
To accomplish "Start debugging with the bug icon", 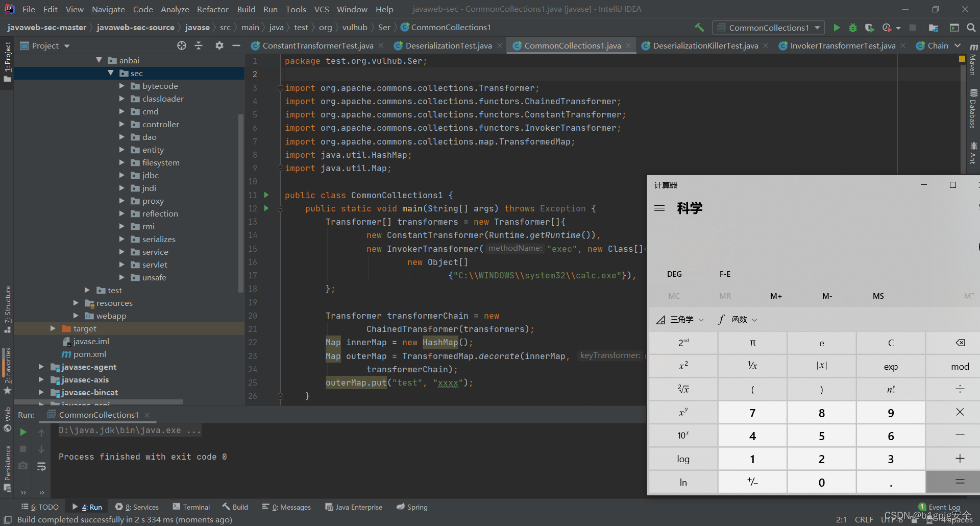I will pyautogui.click(x=853, y=28).
